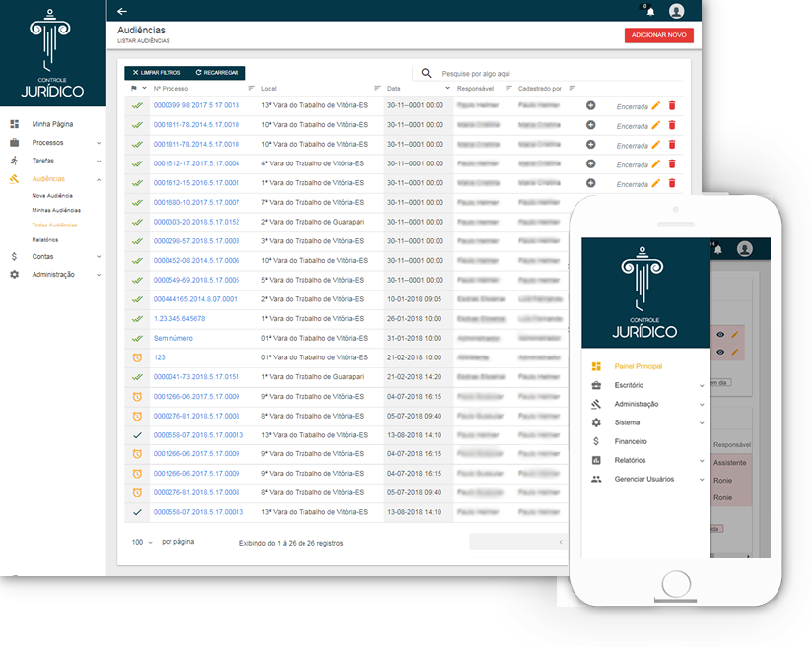Select Todas Audiências in the sidebar
This screenshot has height=647, width=812.
pyautogui.click(x=54, y=225)
